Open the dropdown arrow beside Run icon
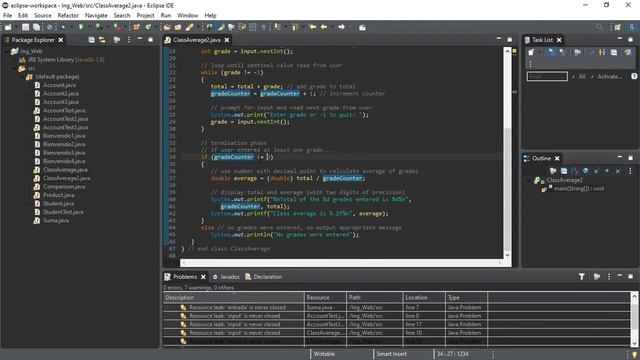 (x=90, y=27)
